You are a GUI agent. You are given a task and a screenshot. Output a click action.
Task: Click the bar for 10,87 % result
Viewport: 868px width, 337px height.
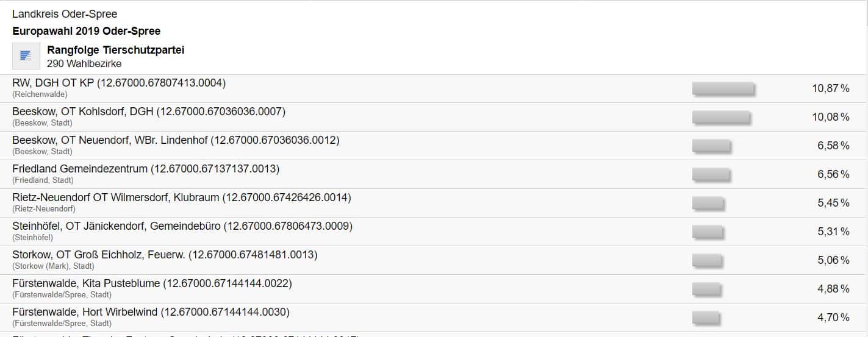tap(723, 89)
